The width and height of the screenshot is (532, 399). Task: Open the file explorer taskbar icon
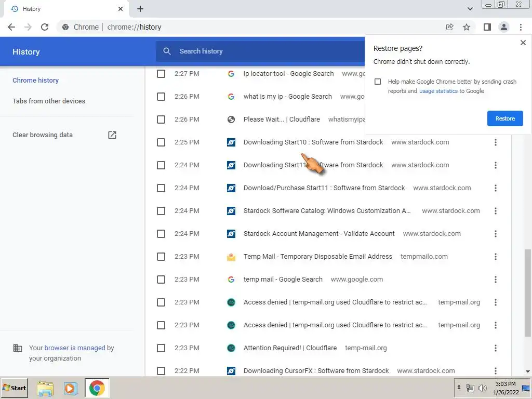click(x=45, y=389)
